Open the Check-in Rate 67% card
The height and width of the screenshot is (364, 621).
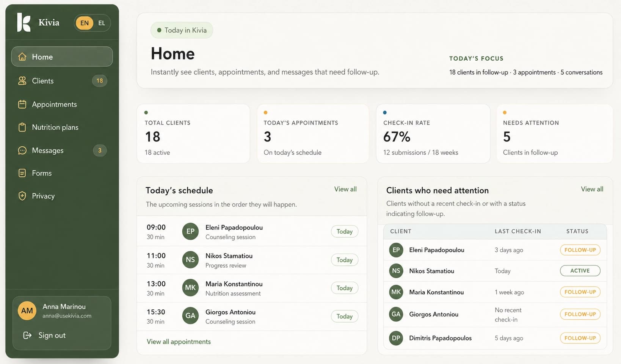pyautogui.click(x=433, y=134)
